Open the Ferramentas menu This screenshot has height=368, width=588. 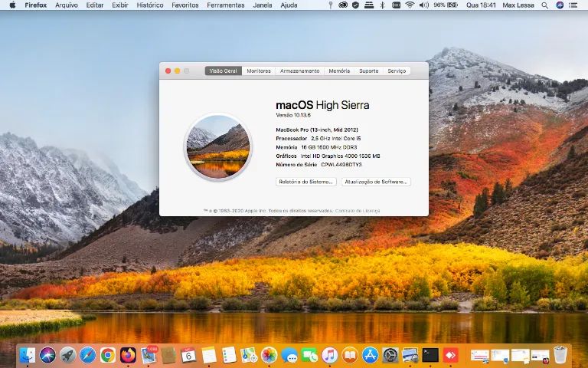pyautogui.click(x=226, y=5)
